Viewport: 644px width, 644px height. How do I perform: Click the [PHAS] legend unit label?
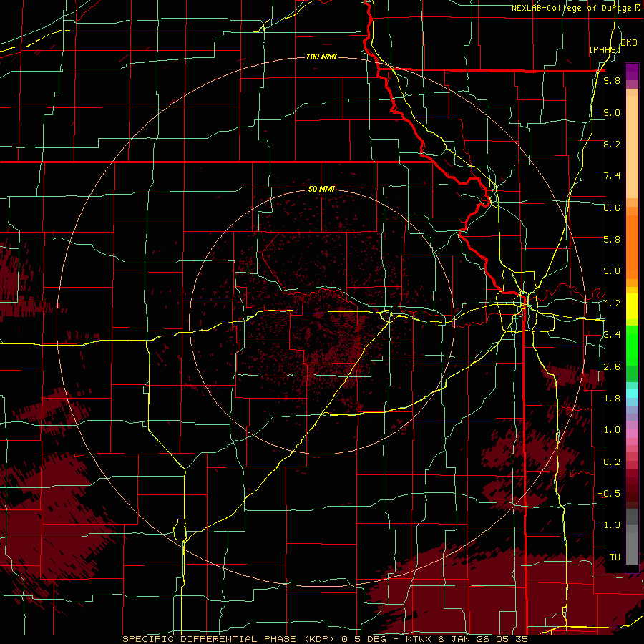pos(605,49)
